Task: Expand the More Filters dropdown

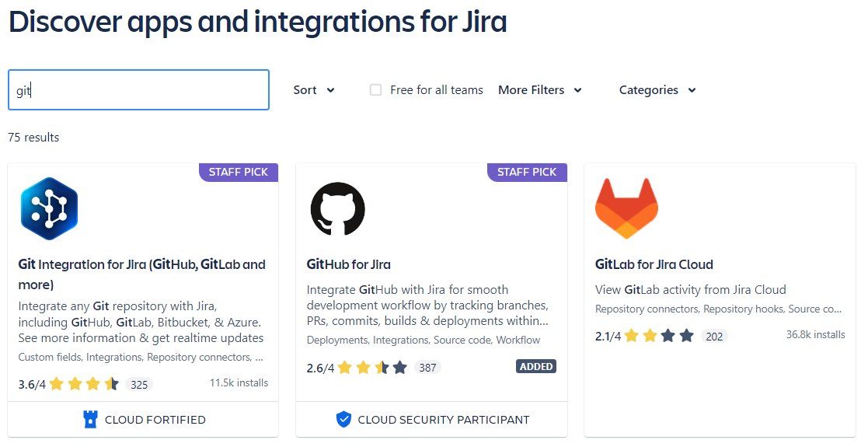Action: (x=540, y=89)
